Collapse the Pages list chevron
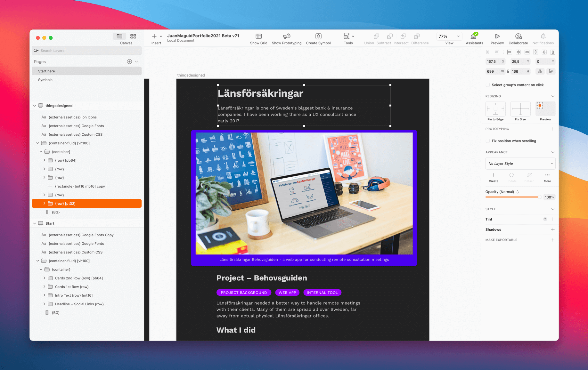 (136, 61)
